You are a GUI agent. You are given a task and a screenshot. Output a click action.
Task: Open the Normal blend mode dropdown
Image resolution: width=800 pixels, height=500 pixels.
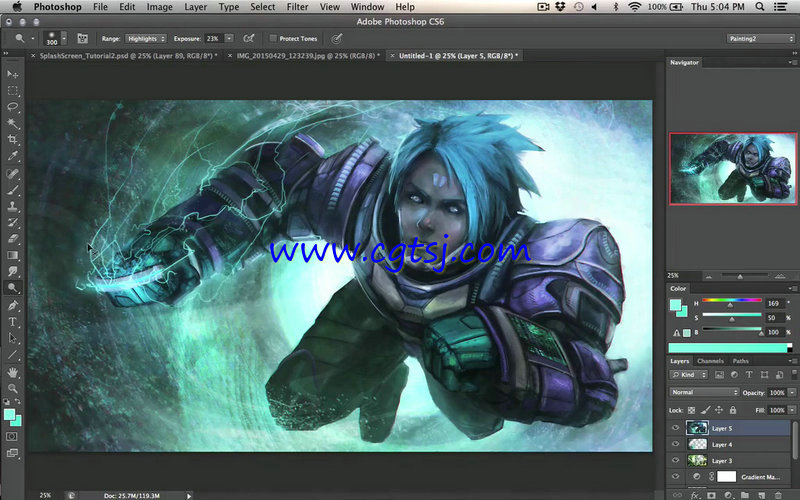coord(704,392)
